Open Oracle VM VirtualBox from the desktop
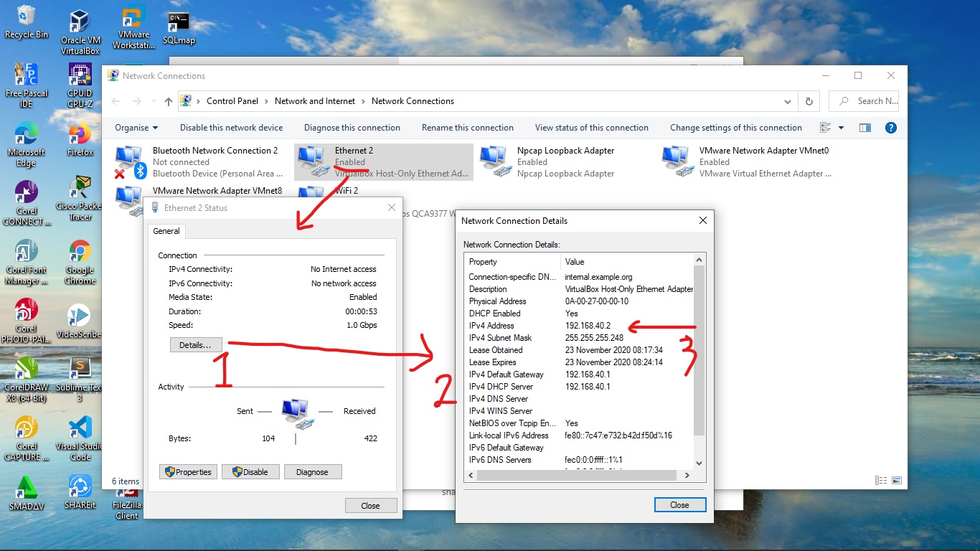Screen dimensions: 980x551 point(80,22)
